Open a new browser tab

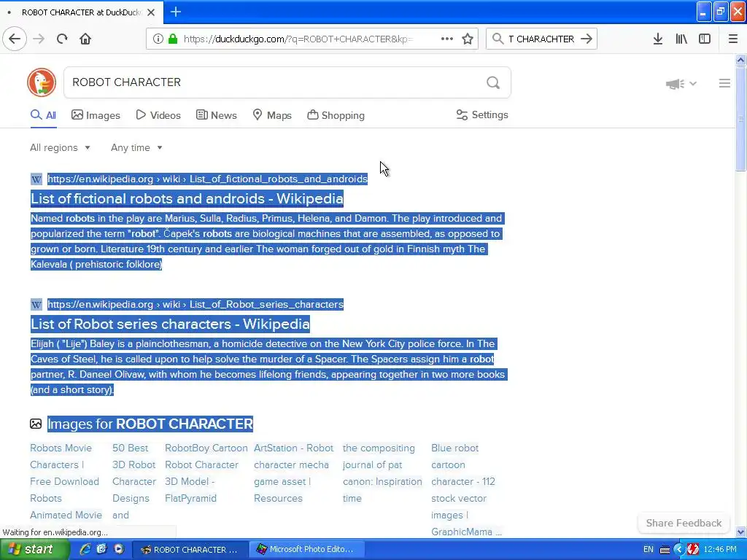pyautogui.click(x=175, y=12)
